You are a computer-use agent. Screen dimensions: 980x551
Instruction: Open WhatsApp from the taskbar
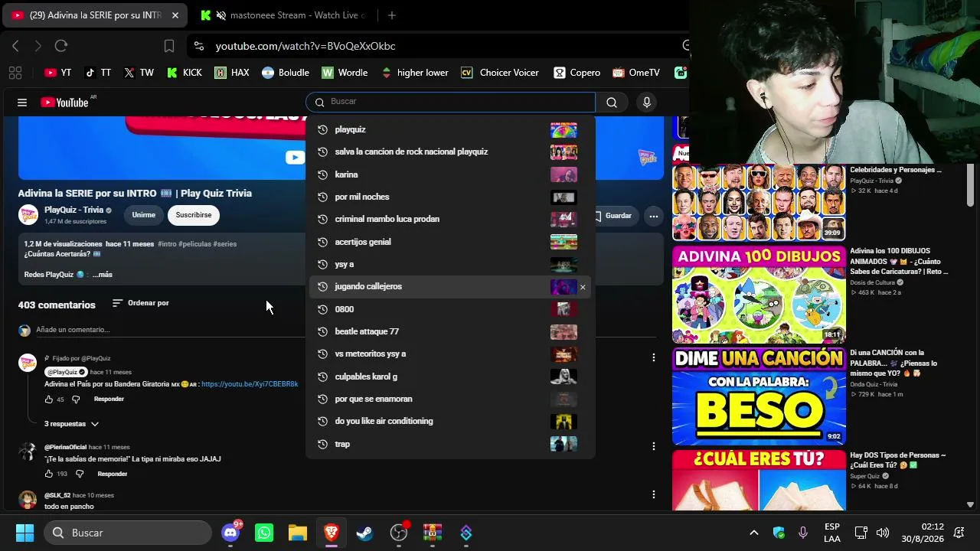coord(264,533)
